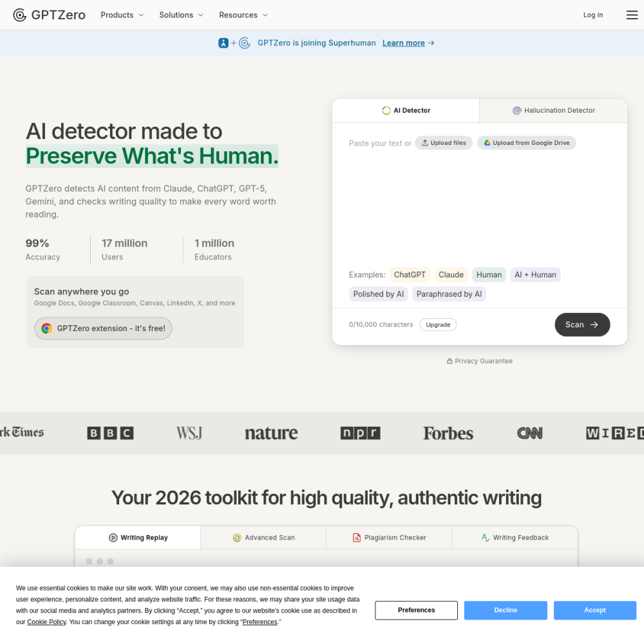Click the npr logo

[x=360, y=433]
